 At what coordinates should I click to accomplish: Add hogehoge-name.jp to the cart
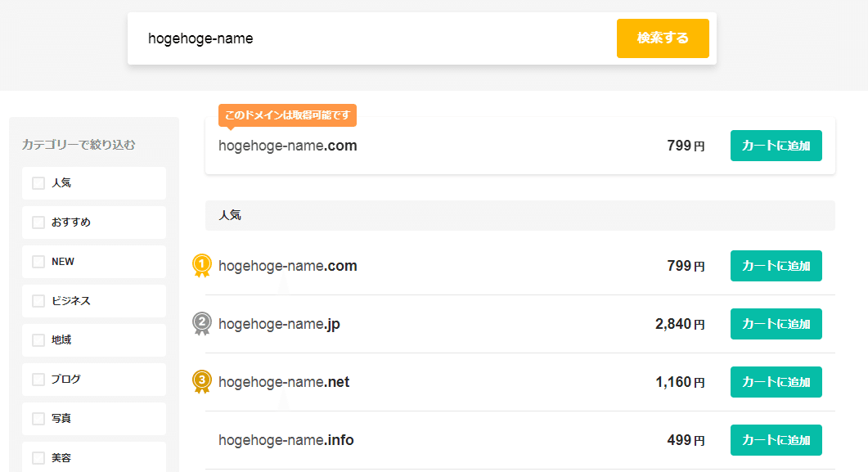click(x=776, y=324)
